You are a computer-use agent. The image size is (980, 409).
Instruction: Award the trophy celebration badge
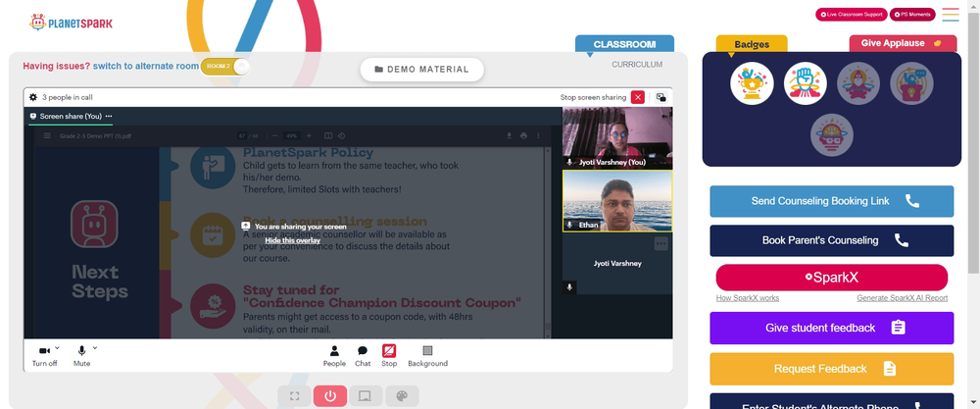[x=752, y=83]
